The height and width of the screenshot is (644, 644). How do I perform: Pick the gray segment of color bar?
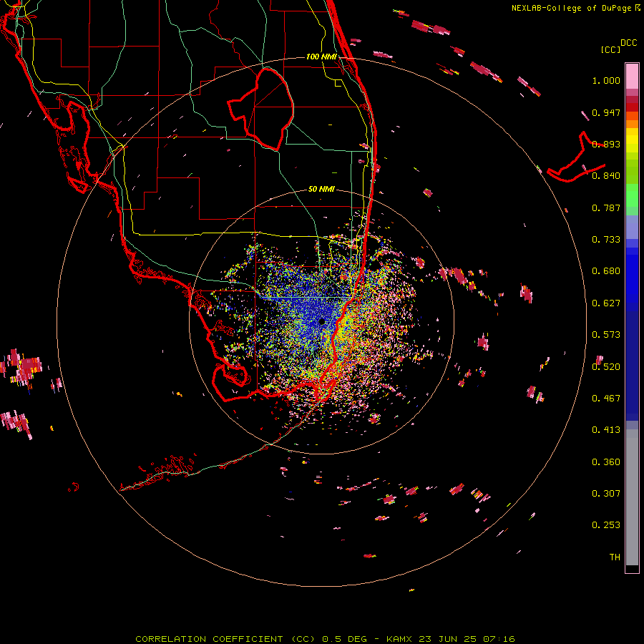point(632,497)
